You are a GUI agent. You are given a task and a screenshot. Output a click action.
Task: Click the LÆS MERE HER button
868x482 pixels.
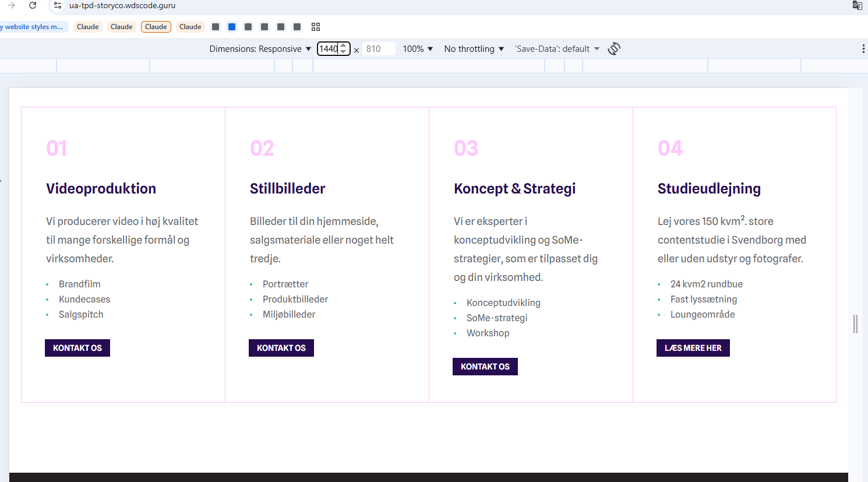tap(693, 348)
